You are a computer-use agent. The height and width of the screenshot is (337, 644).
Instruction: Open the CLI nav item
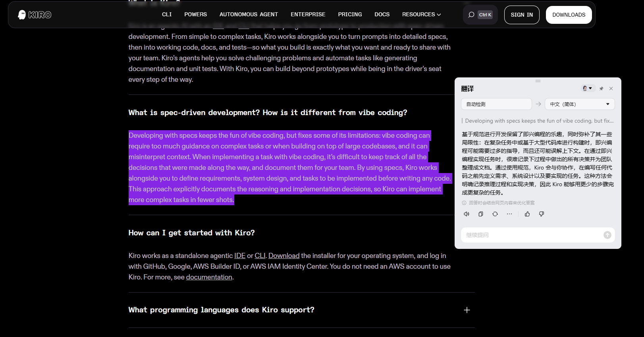pyautogui.click(x=167, y=14)
